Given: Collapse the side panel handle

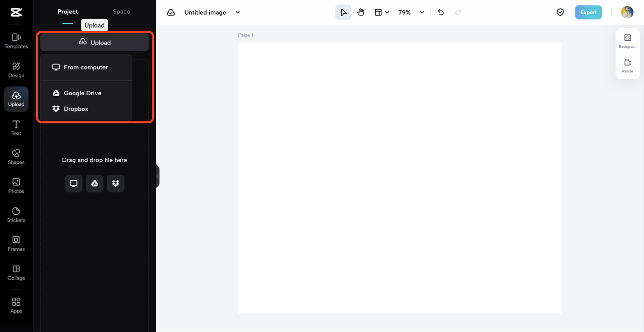Looking at the screenshot, I should [157, 176].
